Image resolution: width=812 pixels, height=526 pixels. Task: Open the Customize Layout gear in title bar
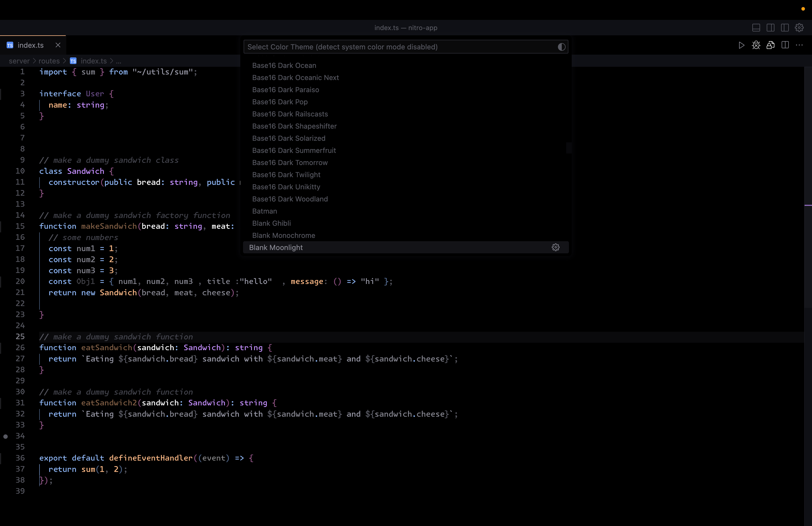(799, 28)
